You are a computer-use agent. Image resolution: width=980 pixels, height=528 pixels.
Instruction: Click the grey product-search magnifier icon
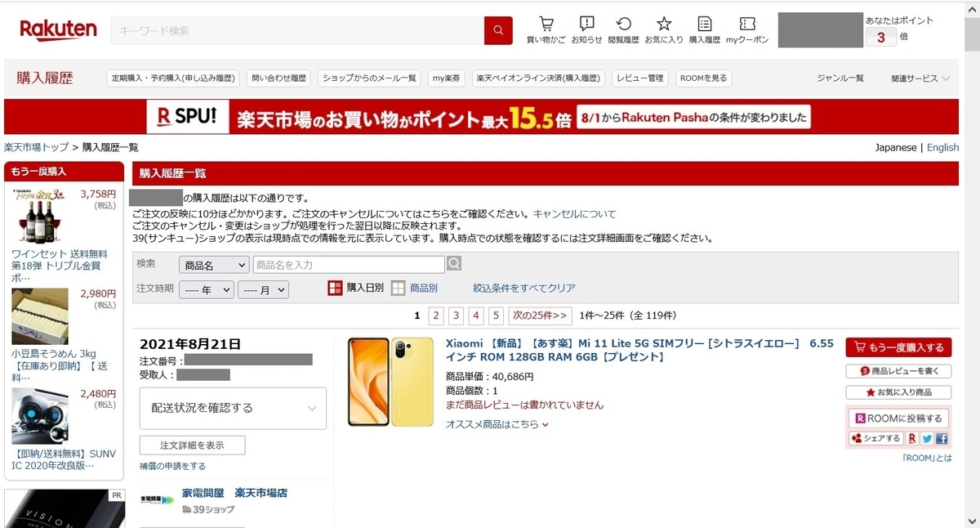[x=454, y=264]
